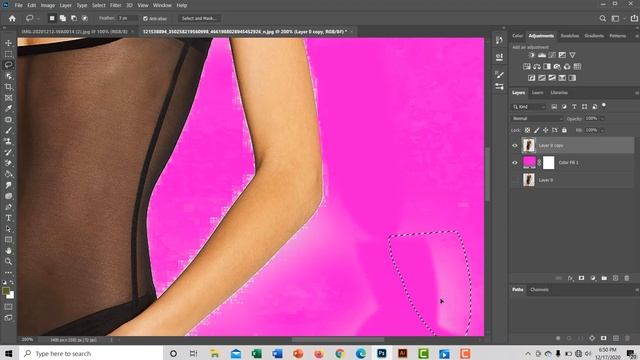Viewport: 640px width, 360px height.
Task: Toggle lock all padlock icon
Action: tap(564, 130)
